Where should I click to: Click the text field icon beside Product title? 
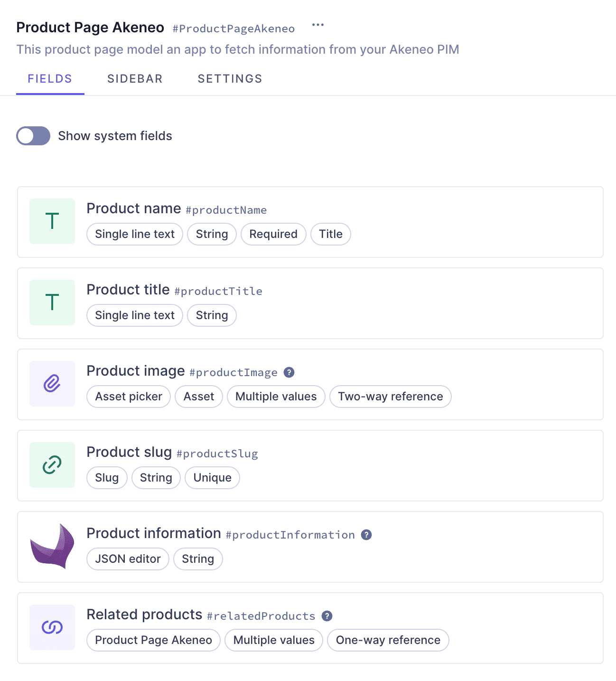52,302
